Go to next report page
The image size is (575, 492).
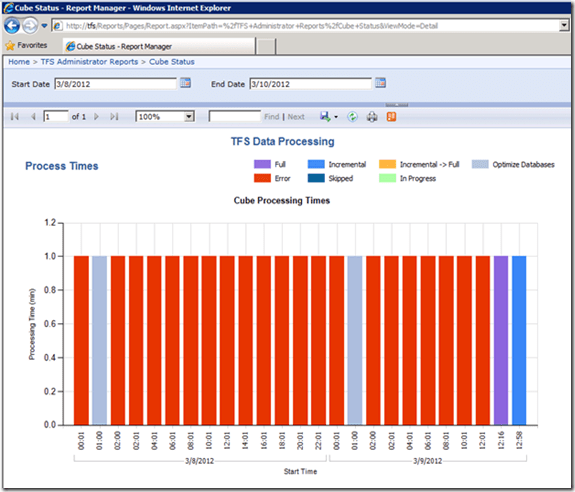(96, 117)
